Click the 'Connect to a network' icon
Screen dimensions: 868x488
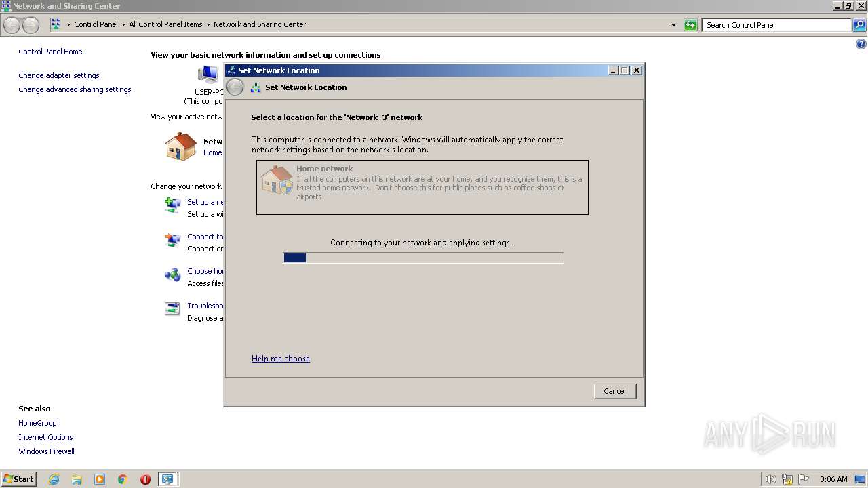point(172,240)
